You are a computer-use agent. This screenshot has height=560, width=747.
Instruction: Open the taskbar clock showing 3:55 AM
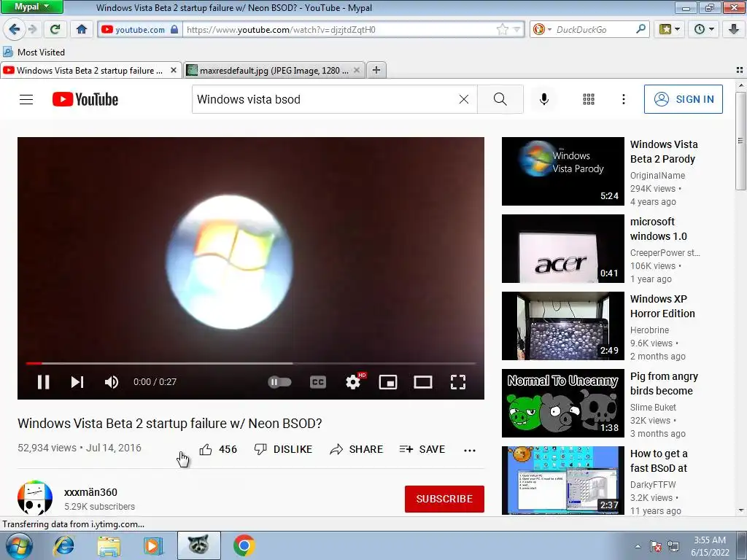pos(710,546)
